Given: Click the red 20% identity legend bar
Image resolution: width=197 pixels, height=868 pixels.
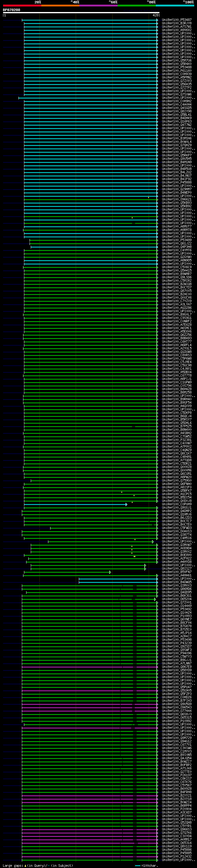Looking at the screenshot, I should pyautogui.click(x=22, y=6).
